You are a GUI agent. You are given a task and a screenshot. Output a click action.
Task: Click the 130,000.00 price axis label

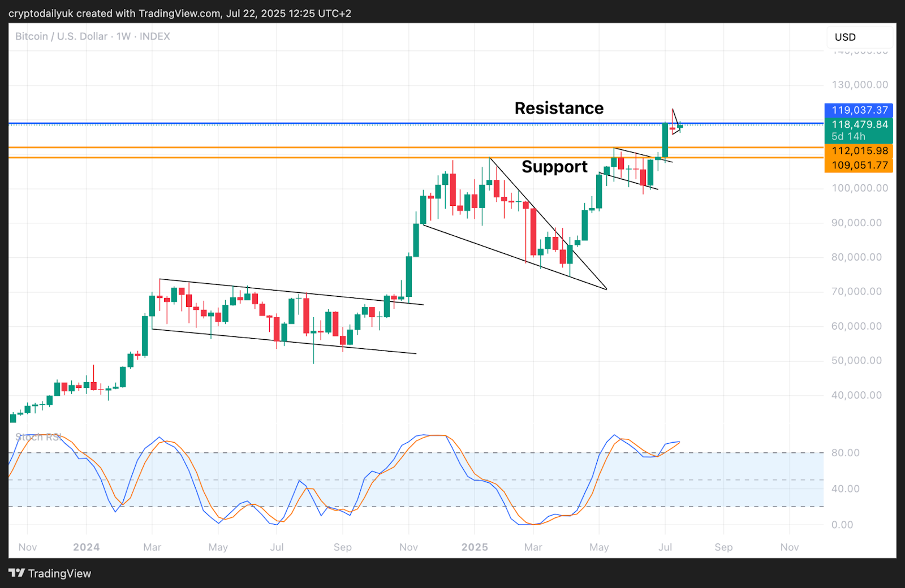(859, 85)
